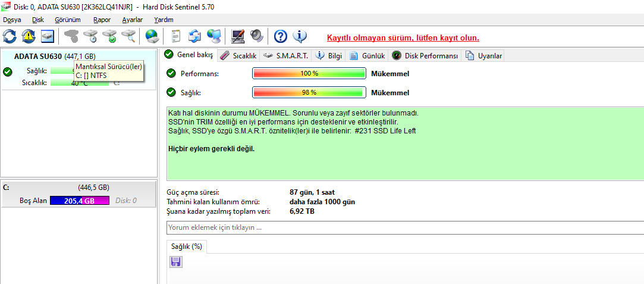Switch to the Sıcaklık tab
Viewport: 644px width, 284px height.
coord(238,56)
